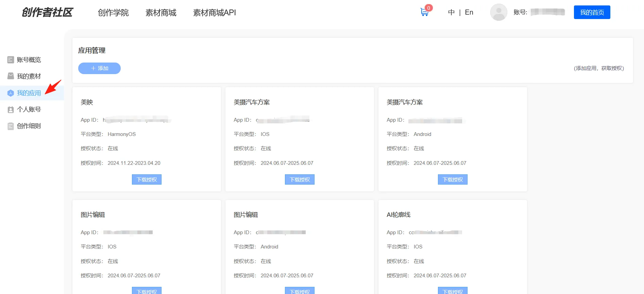The height and width of the screenshot is (294, 644).
Task: Go to 素材商城API page
Action: coord(214,13)
